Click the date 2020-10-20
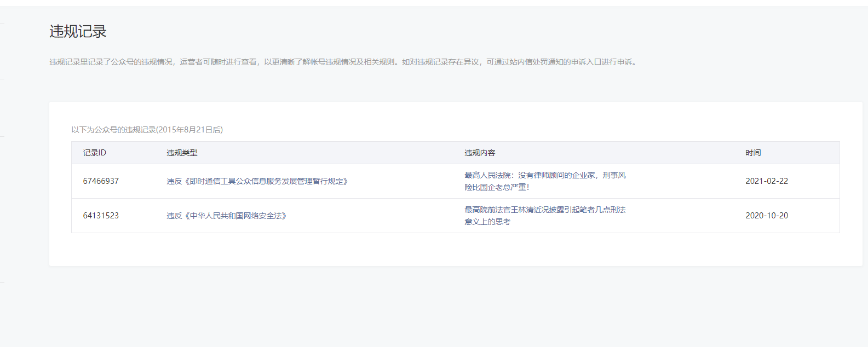Viewport: 868px width, 347px height. point(766,216)
